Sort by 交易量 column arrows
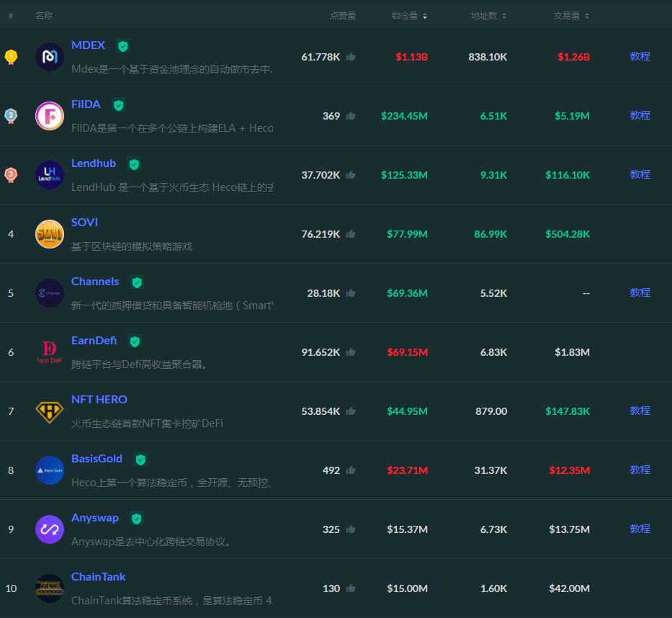The height and width of the screenshot is (618, 672). coord(587,17)
